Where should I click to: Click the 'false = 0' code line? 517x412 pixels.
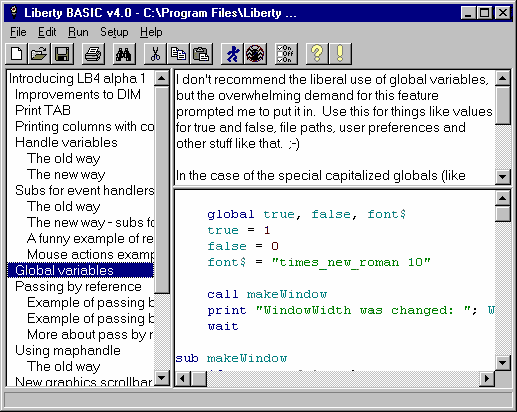242,246
